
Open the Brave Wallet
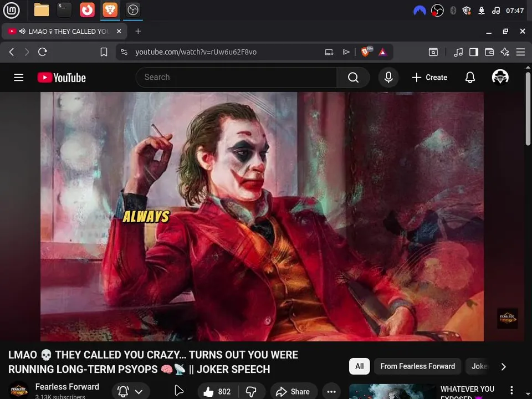point(489,52)
